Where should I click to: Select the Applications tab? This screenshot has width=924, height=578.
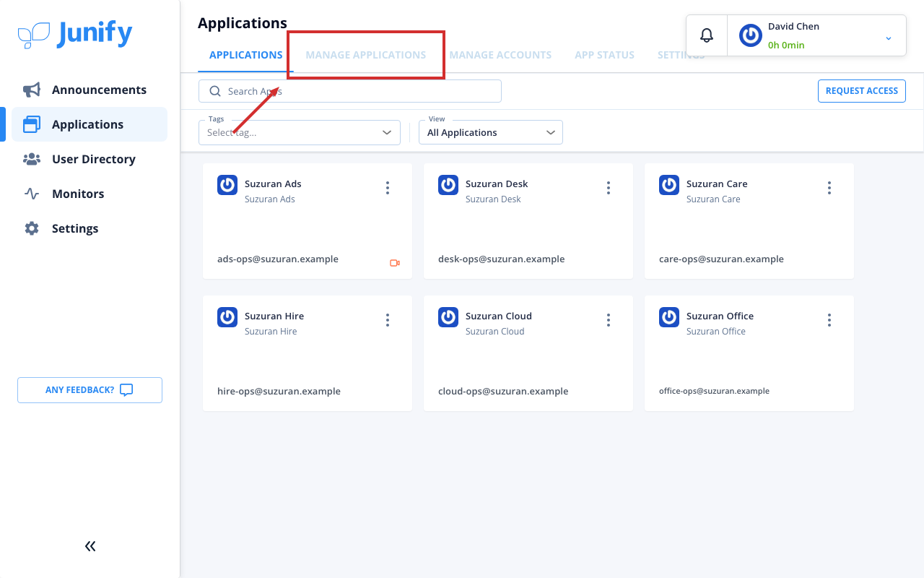click(x=246, y=55)
